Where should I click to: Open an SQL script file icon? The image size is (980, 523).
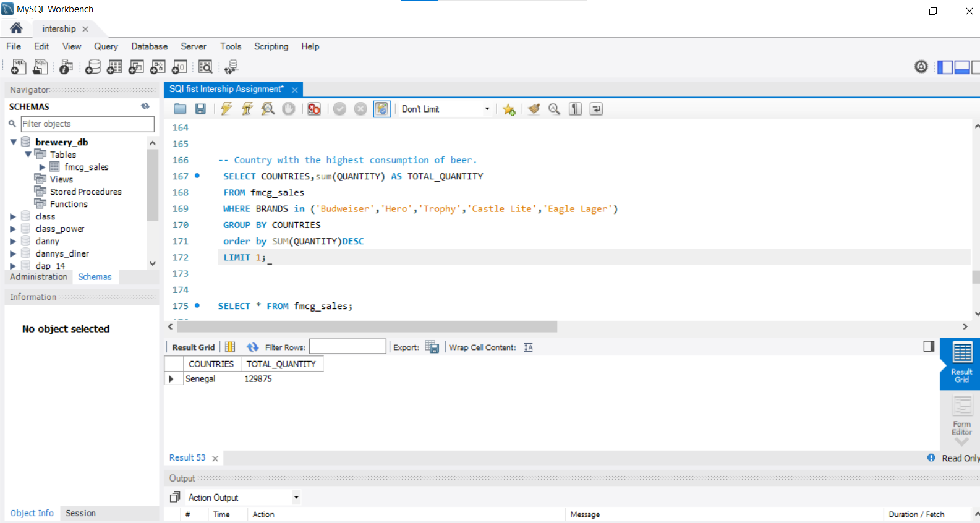click(41, 67)
